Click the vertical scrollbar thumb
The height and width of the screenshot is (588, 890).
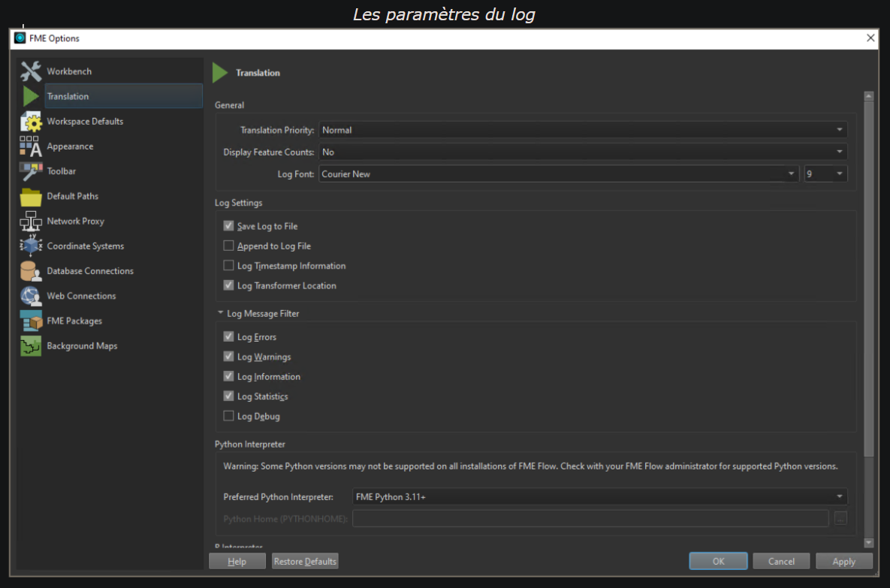[868, 279]
